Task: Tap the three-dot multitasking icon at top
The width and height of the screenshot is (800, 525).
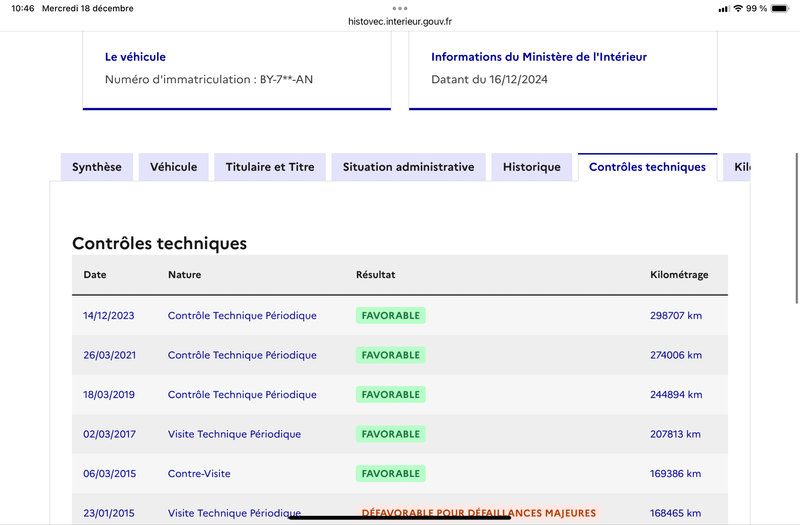Action: pos(400,8)
